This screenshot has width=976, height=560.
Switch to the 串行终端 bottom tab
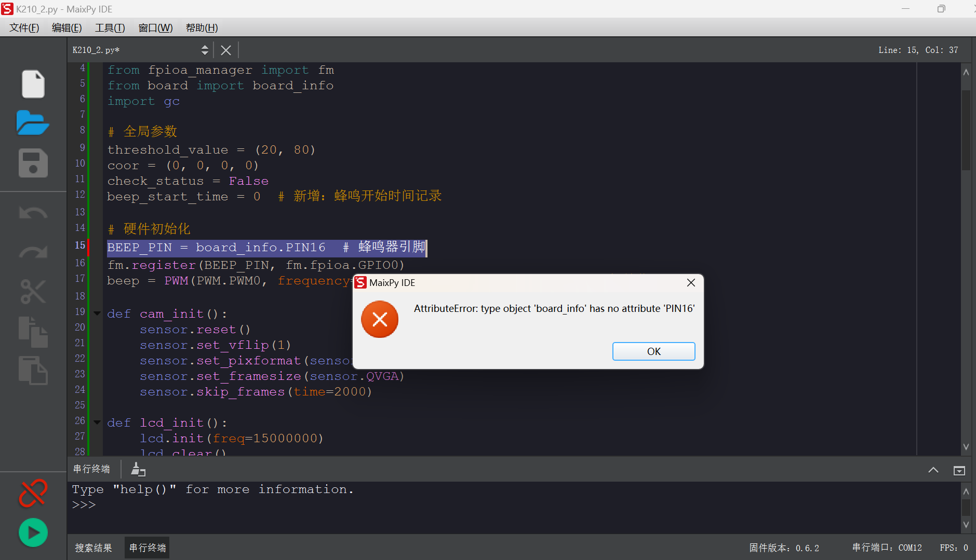tap(148, 548)
